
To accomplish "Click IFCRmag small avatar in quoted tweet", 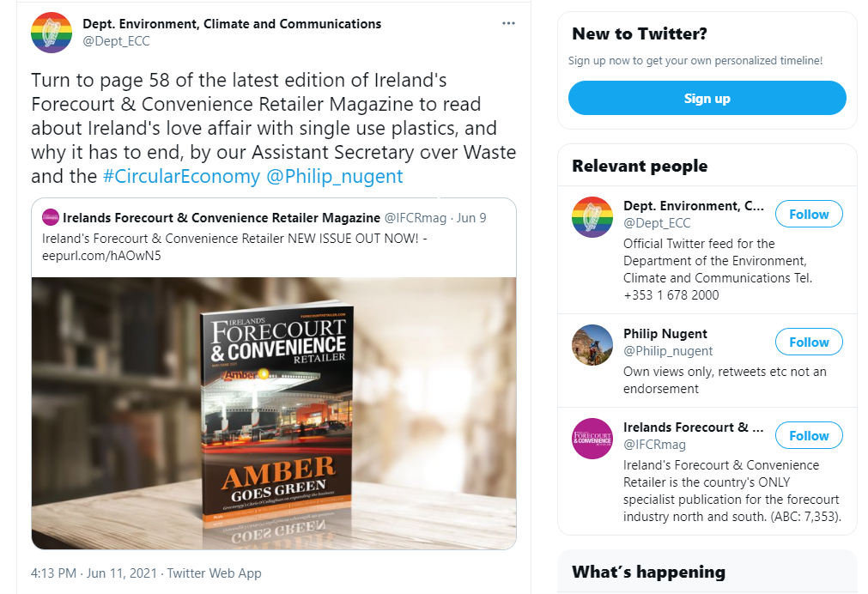I will pos(51,217).
